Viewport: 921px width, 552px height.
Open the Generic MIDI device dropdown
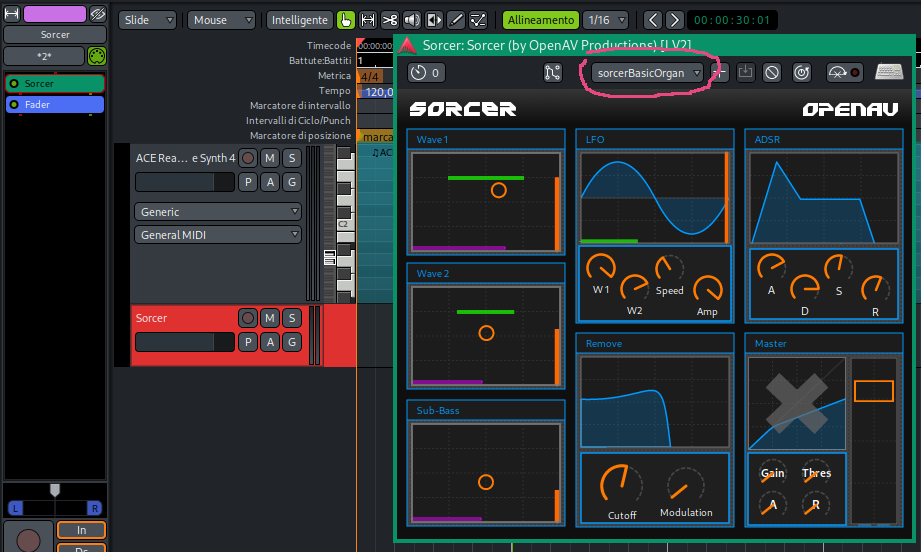218,211
